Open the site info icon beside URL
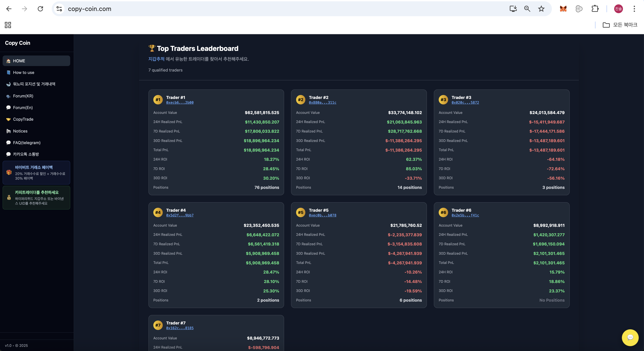 click(59, 9)
